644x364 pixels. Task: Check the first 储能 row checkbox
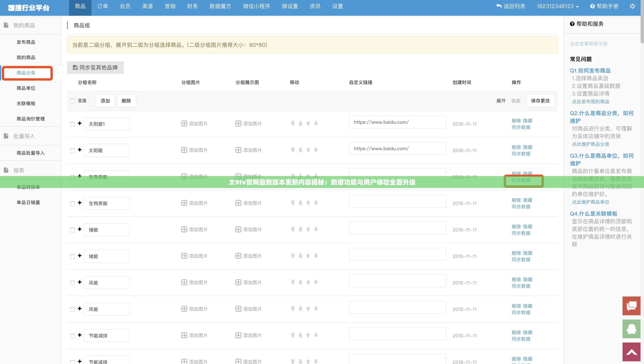[x=72, y=230]
